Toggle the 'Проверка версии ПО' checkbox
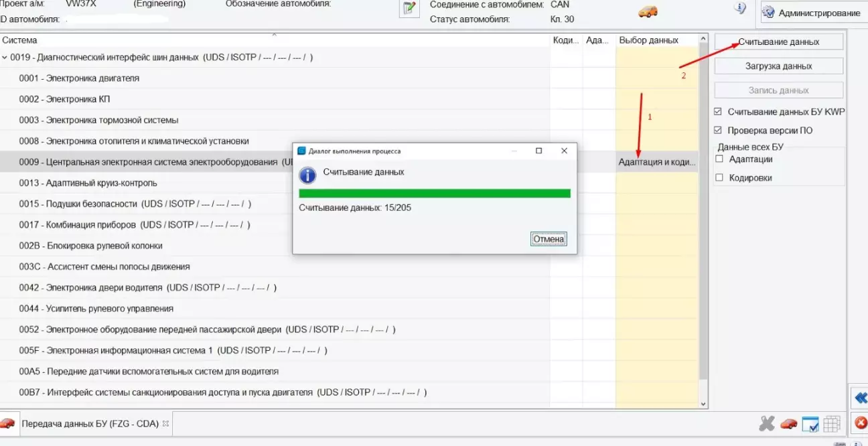 (x=719, y=131)
